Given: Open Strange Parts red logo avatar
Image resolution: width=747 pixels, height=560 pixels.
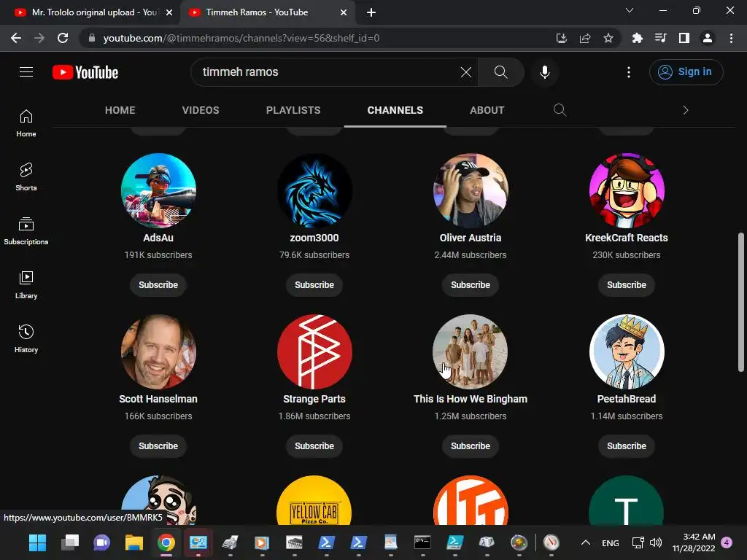Looking at the screenshot, I should [314, 351].
